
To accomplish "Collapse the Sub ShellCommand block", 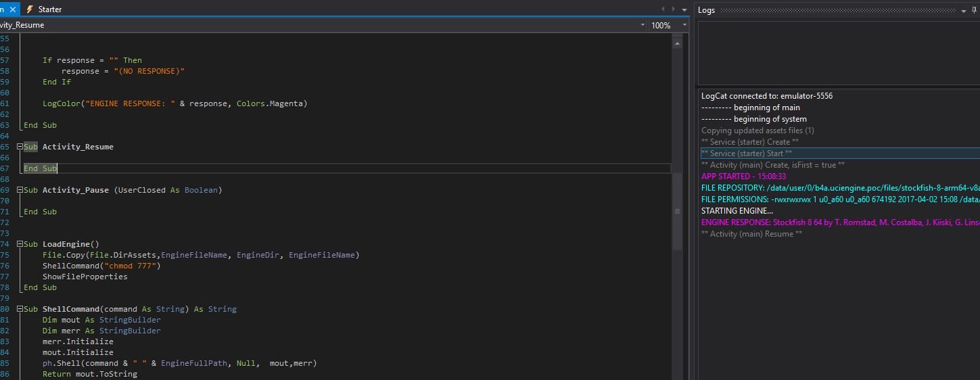I will 20,309.
